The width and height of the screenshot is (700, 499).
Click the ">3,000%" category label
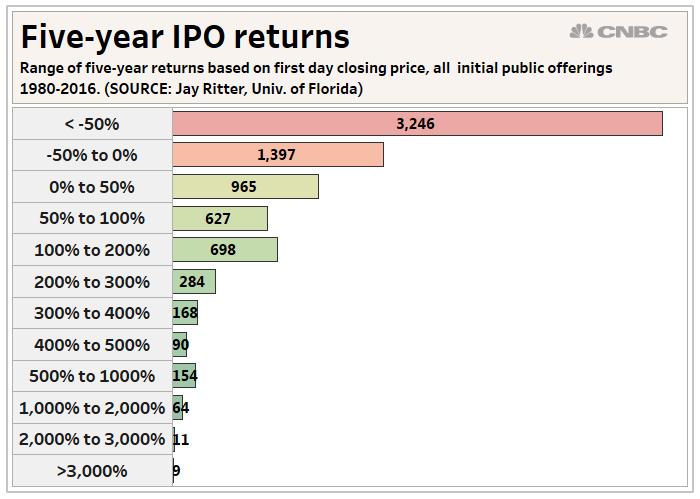point(92,471)
